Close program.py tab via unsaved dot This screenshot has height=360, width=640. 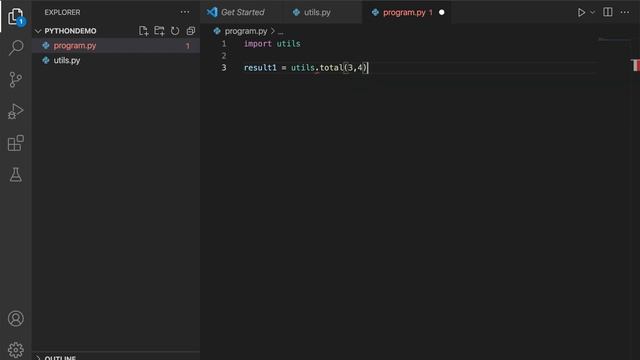click(x=441, y=13)
